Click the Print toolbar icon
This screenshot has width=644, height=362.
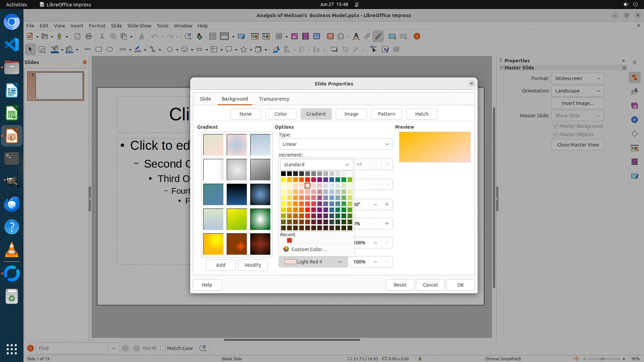pyautogui.click(x=89, y=37)
